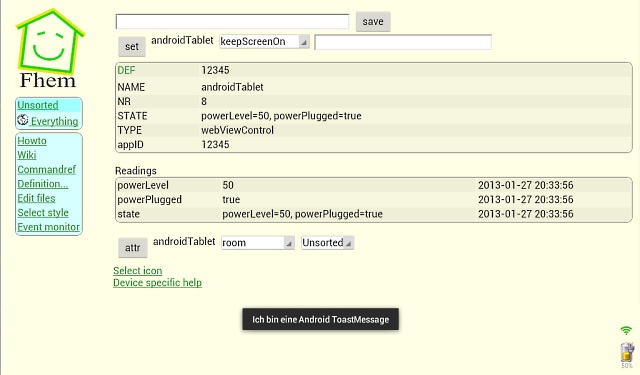Click the Android ToastMessage popup
640x375 pixels.
tap(320, 319)
